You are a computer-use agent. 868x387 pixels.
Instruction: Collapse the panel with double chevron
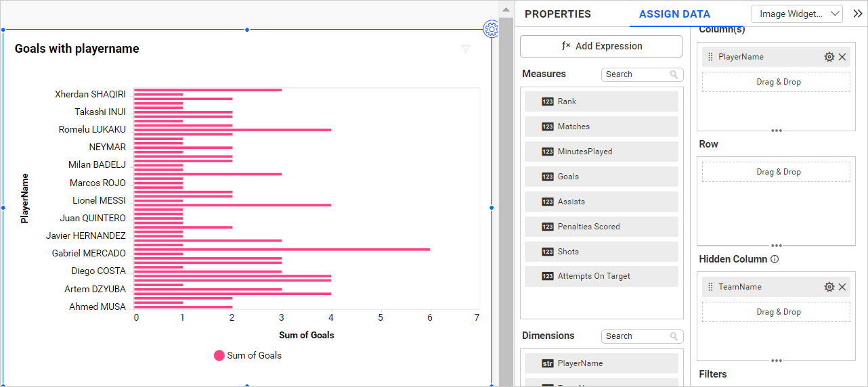(857, 14)
